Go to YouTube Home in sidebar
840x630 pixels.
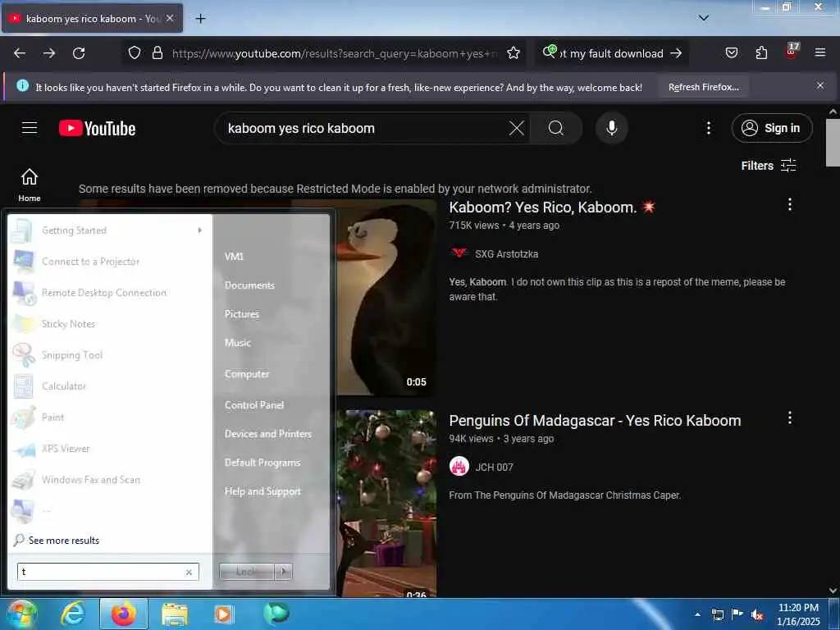tap(30, 185)
